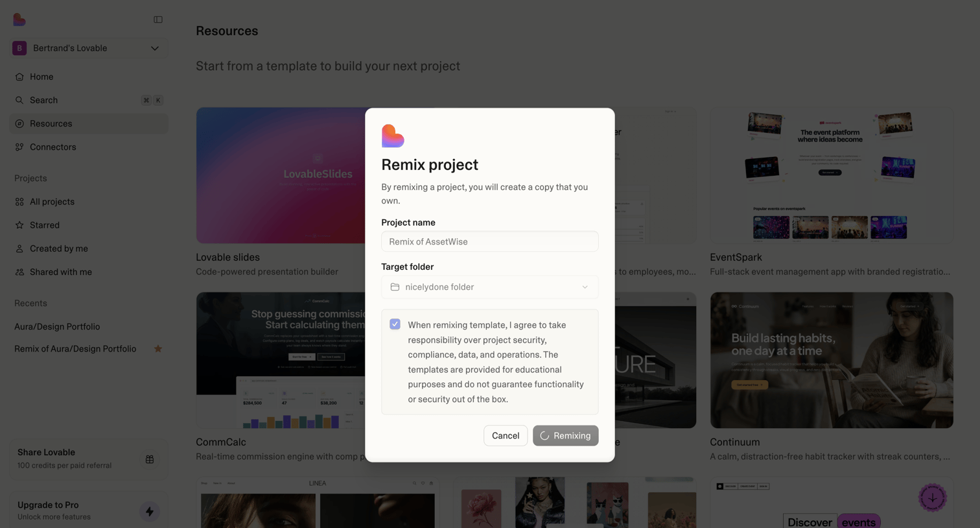This screenshot has width=980, height=528.
Task: Uncheck the template responsibility agreement checkbox
Action: pyautogui.click(x=395, y=324)
